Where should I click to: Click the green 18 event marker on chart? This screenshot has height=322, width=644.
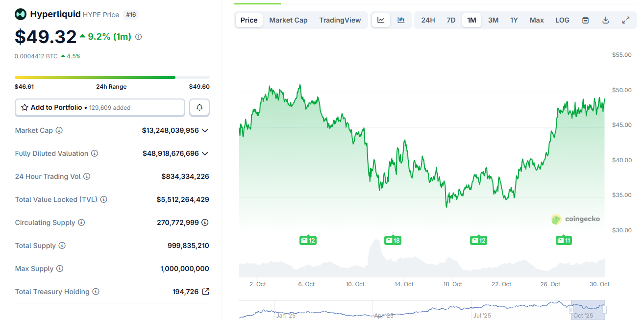[x=393, y=240]
